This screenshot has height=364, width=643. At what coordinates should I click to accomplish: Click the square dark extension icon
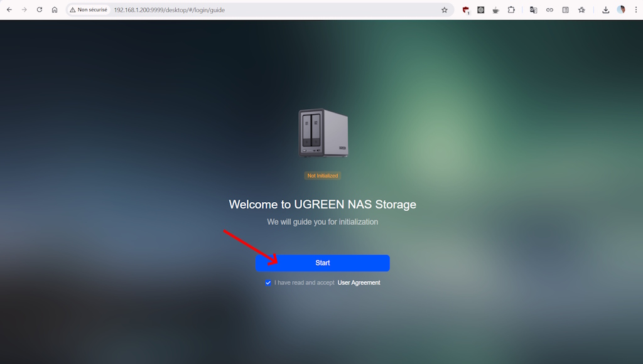click(x=480, y=10)
